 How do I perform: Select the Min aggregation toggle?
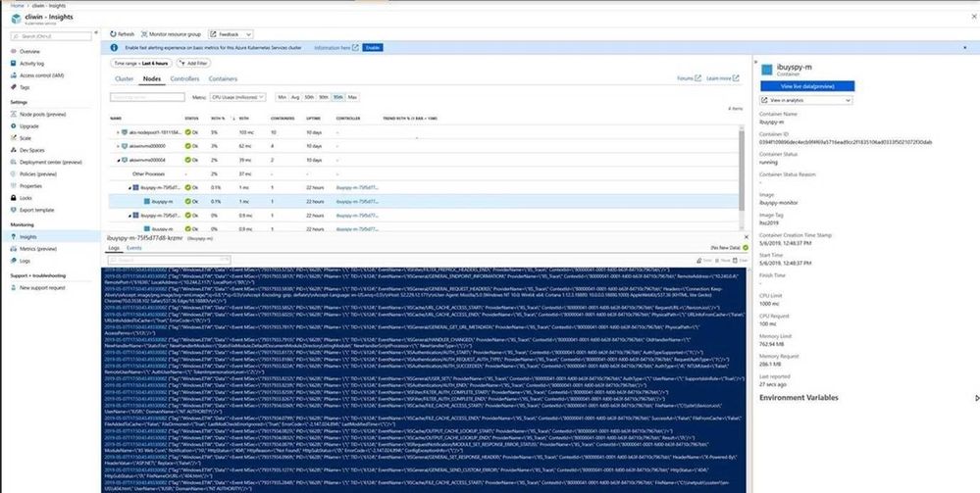(282, 97)
